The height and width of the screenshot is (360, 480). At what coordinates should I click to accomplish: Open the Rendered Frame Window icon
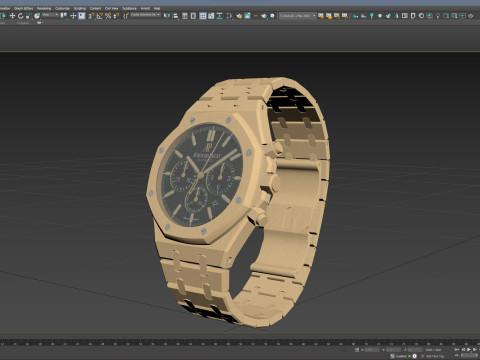click(x=247, y=16)
